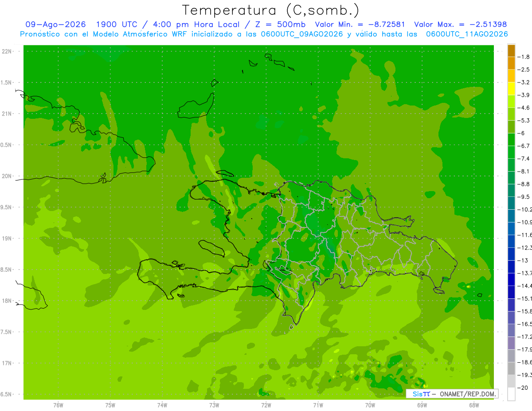The width and height of the screenshot is (532, 411).
Task: Click the -8.1 colorbar value
Action: point(524,171)
